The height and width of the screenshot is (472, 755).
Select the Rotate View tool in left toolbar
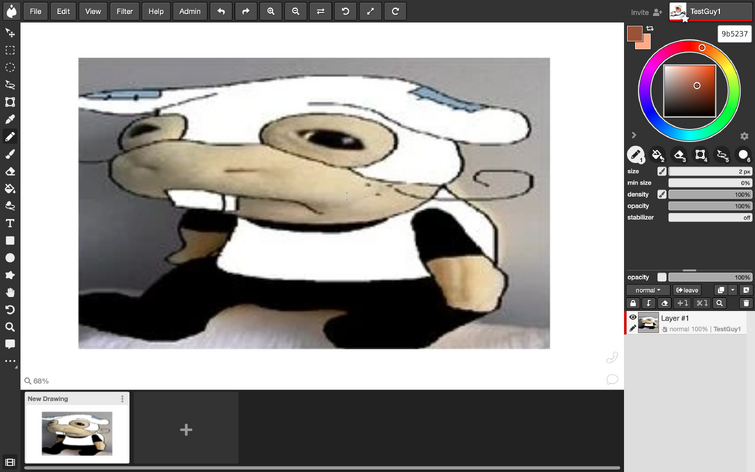(10, 310)
